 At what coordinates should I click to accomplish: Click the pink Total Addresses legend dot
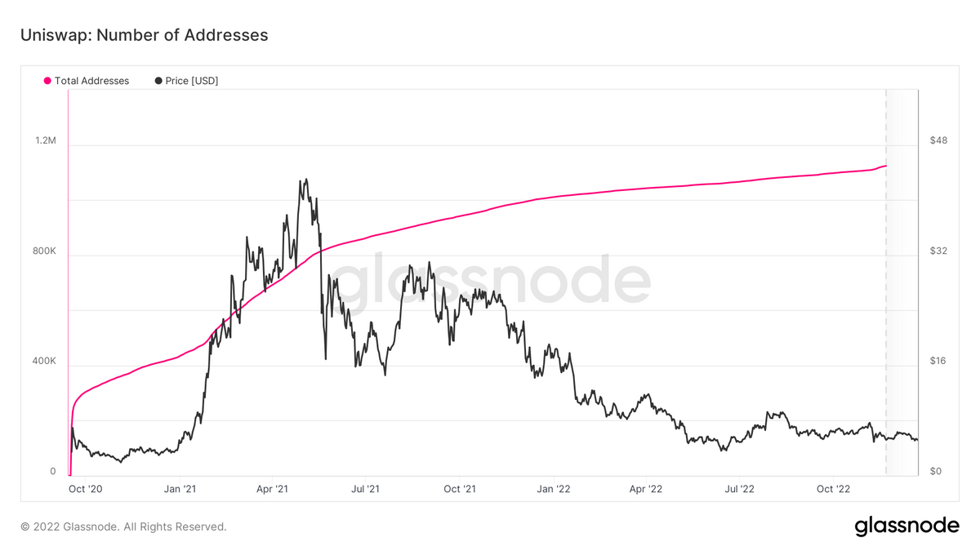(47, 81)
